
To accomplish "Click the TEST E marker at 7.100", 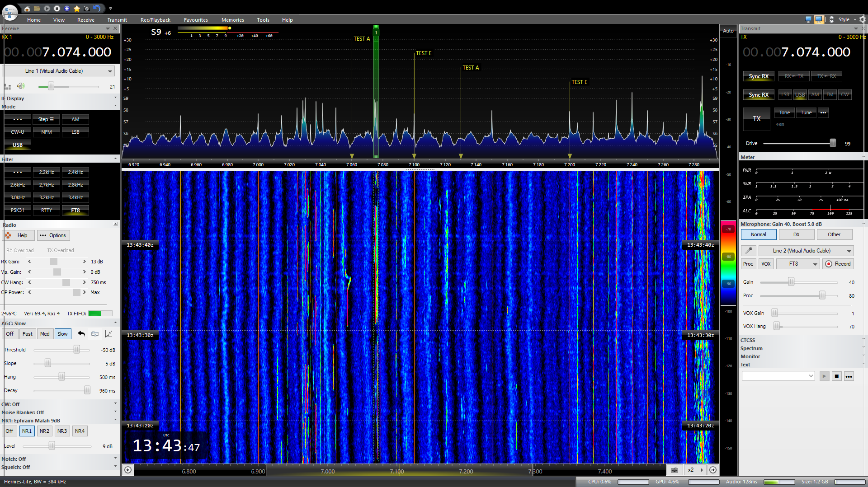I will 423,53.
